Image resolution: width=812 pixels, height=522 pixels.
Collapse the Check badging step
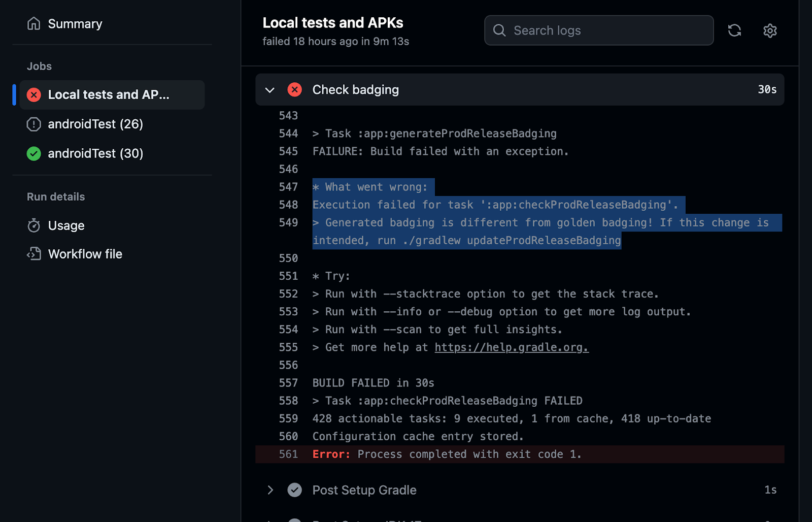tap(270, 90)
